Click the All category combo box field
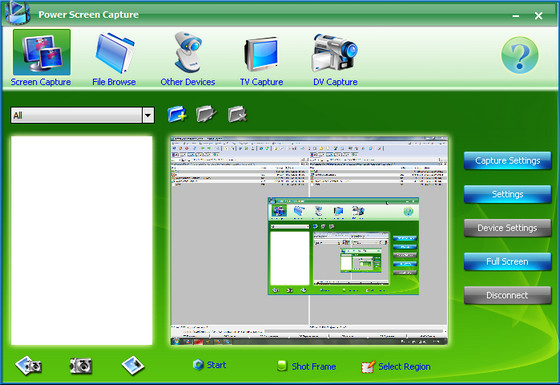This screenshot has width=560, height=385. (x=82, y=115)
